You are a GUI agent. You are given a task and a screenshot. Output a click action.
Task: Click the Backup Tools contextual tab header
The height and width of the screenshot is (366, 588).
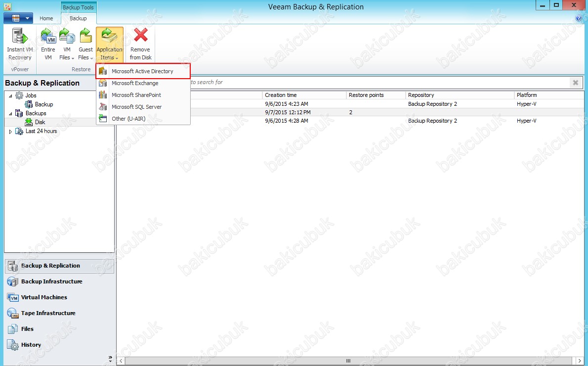click(78, 7)
